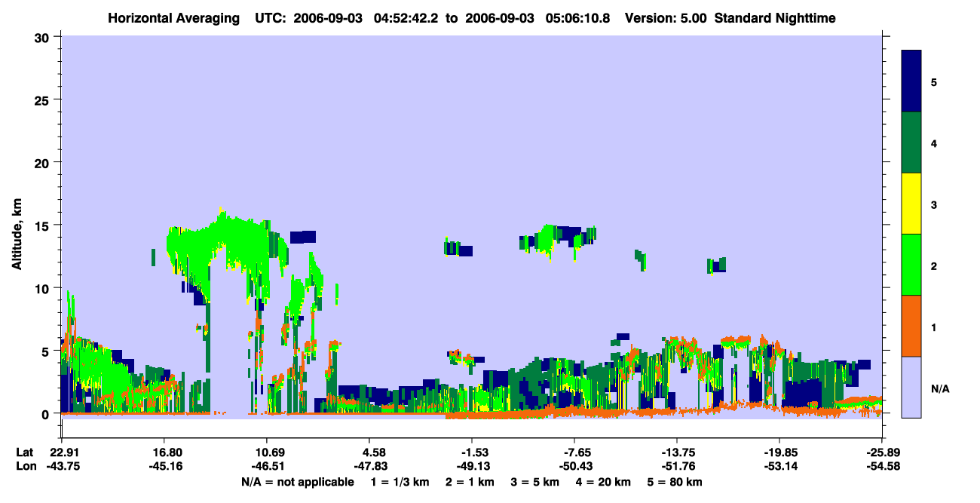Click legend text '2 = 1 km'

pyautogui.click(x=470, y=482)
